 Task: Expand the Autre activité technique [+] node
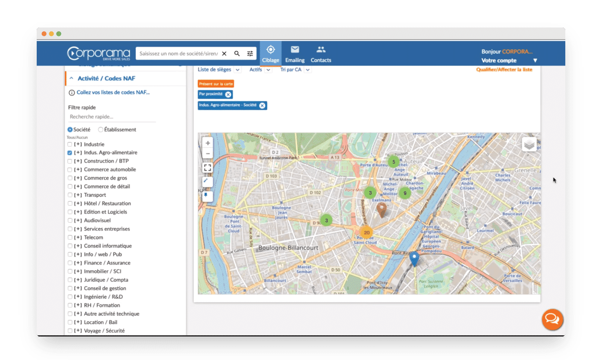click(78, 314)
